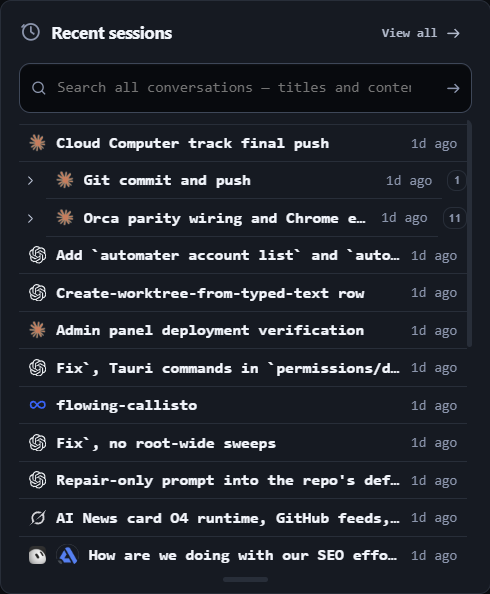This screenshot has height=594, width=490.
Task: Open the Fix no root-wide sweeps session
Action: (243, 443)
